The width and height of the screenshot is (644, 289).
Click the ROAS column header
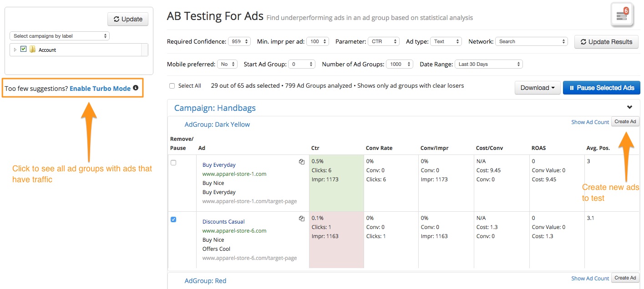[x=539, y=148]
